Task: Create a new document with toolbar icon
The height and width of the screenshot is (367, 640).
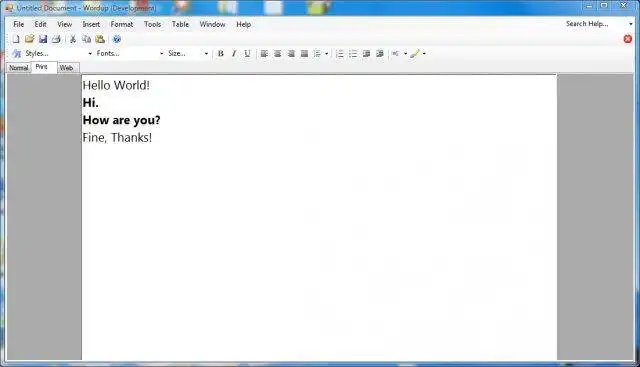Action: pyautogui.click(x=16, y=39)
